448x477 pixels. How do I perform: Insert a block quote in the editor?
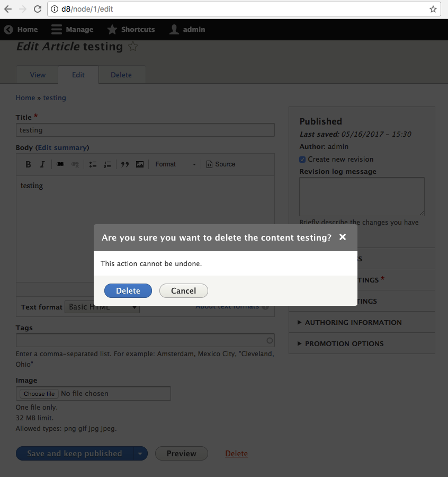pyautogui.click(x=124, y=164)
